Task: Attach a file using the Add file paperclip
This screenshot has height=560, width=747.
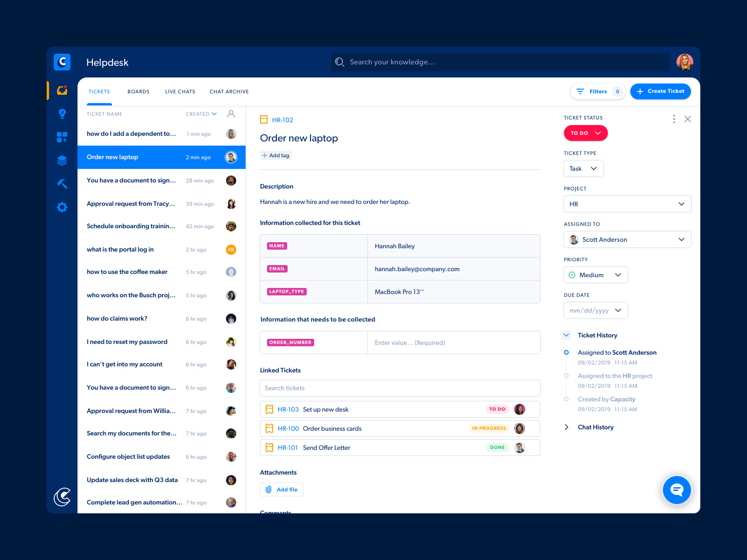Action: 281,489
